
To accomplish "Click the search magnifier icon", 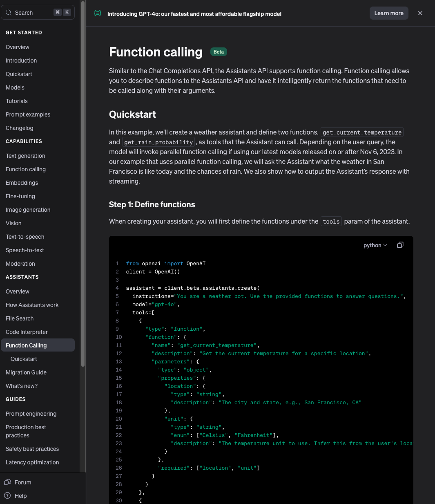I will (9, 13).
